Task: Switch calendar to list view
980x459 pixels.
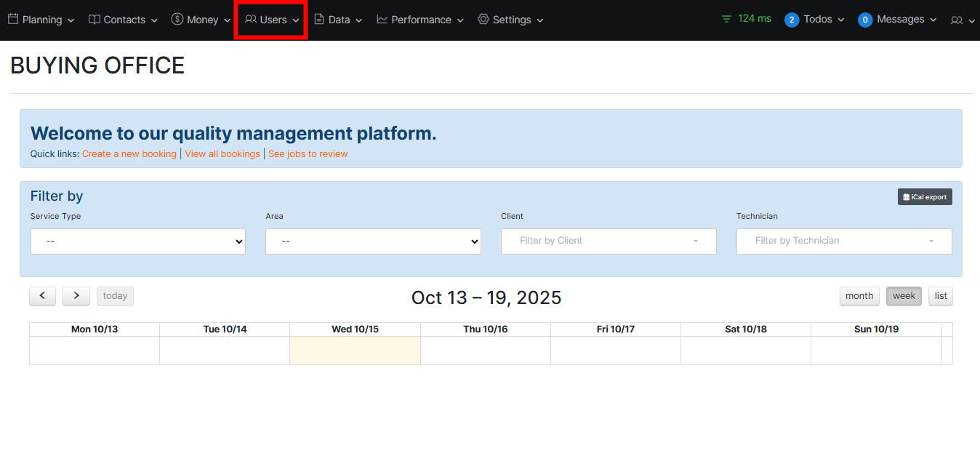Action: coord(941,296)
